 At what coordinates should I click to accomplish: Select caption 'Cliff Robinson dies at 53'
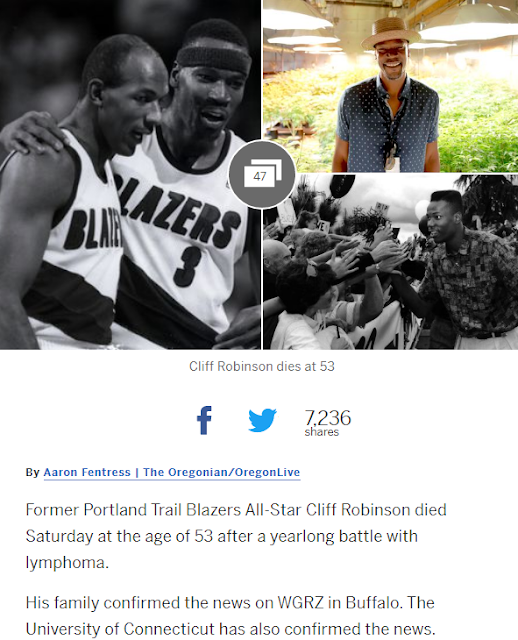pos(262,366)
